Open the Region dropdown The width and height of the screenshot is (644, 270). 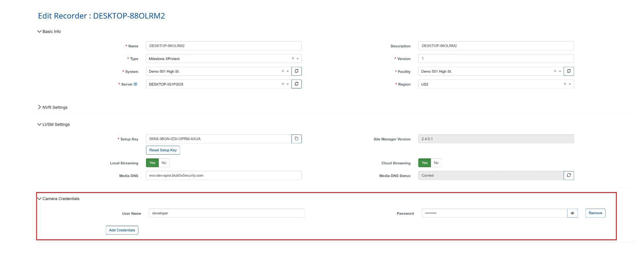click(570, 84)
